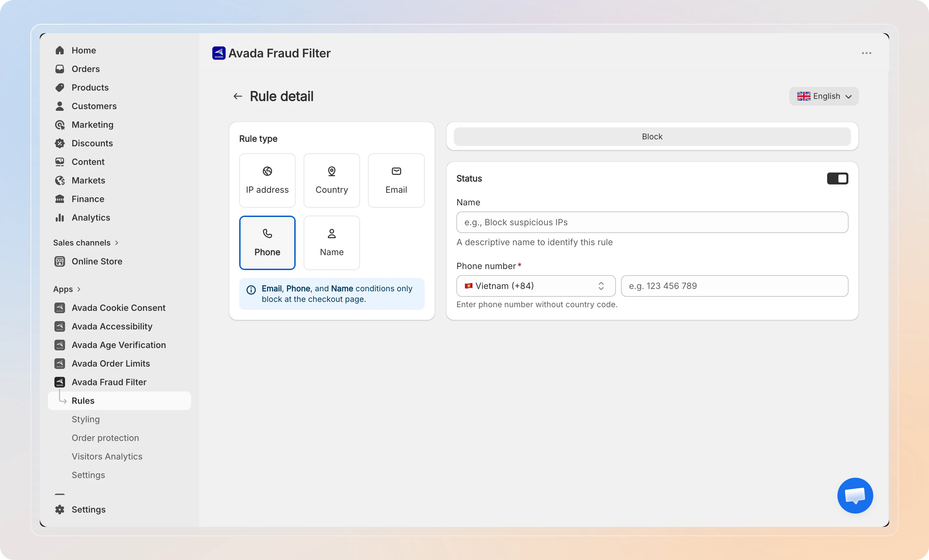This screenshot has width=929, height=560.
Task: Go to Finance in the sidebar
Action: click(88, 199)
